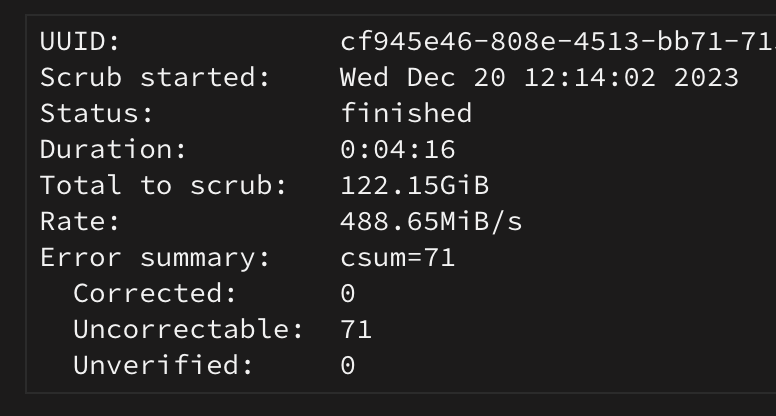Select the rate 488.65MiB/s text
The height and width of the screenshot is (416, 776).
coord(431,222)
